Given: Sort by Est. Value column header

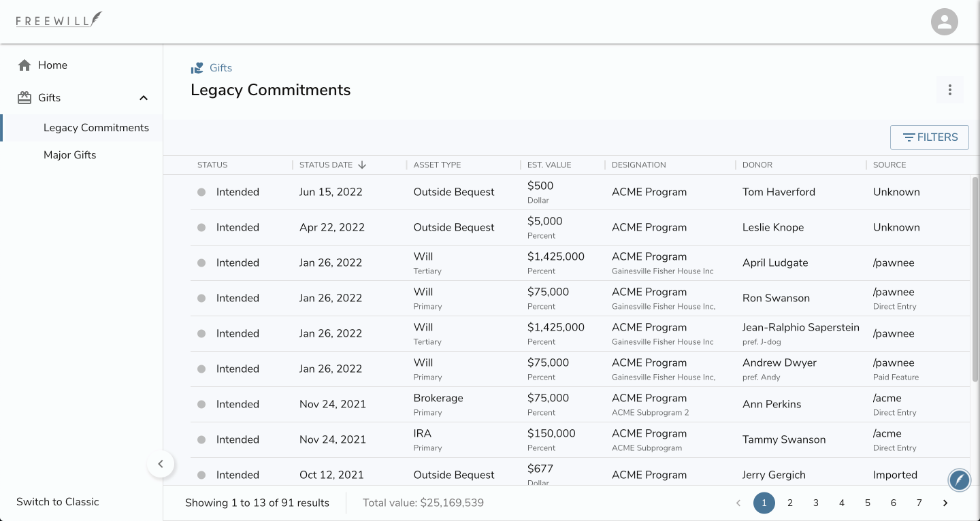Looking at the screenshot, I should (x=549, y=165).
